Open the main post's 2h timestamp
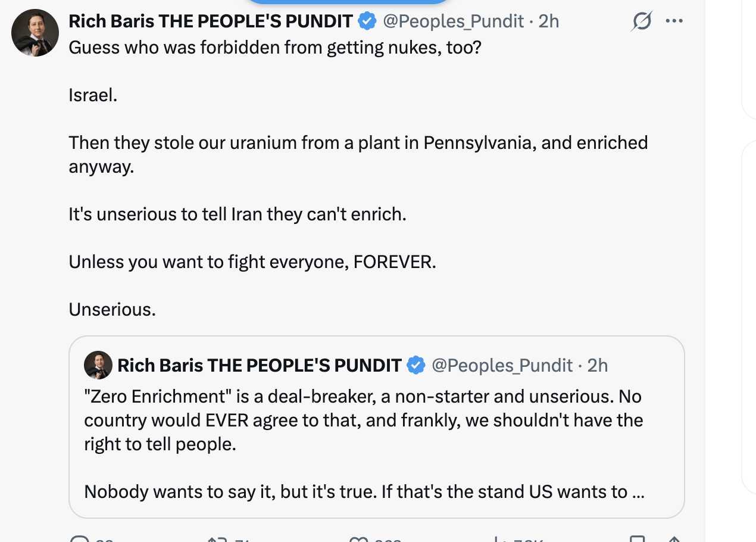The image size is (756, 542). pyautogui.click(x=549, y=21)
